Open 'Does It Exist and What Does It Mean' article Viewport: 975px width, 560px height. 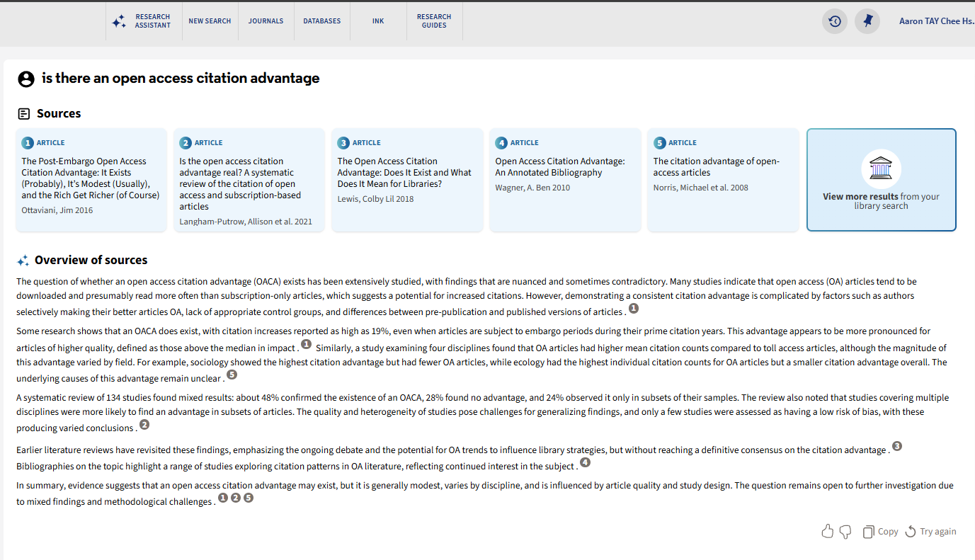coord(404,173)
